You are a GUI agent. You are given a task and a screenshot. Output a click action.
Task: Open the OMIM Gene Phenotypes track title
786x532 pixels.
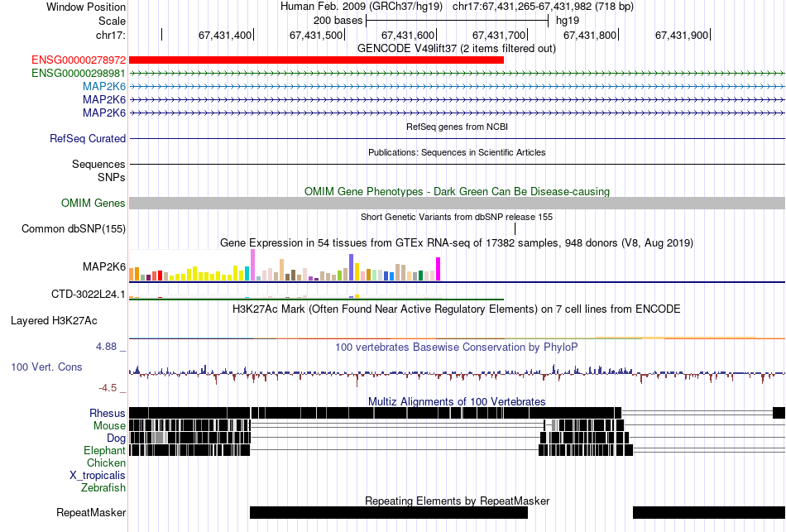click(458, 192)
